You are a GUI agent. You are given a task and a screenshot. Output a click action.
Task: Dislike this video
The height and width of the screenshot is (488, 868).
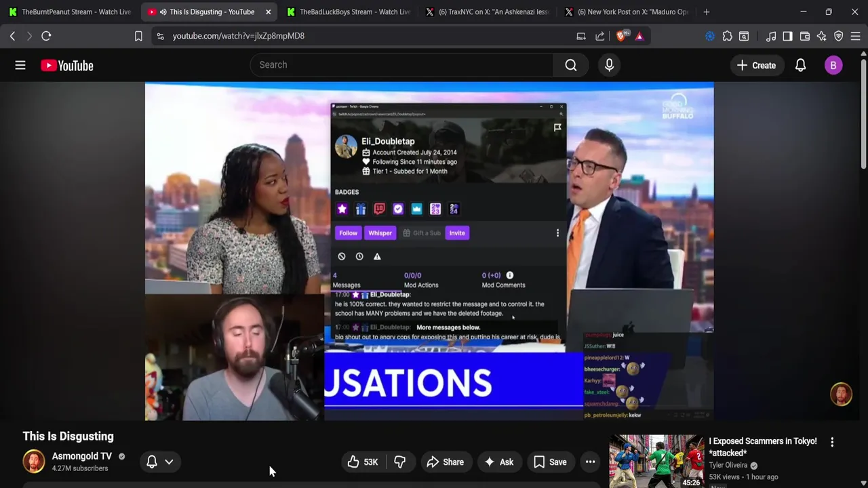pyautogui.click(x=400, y=462)
